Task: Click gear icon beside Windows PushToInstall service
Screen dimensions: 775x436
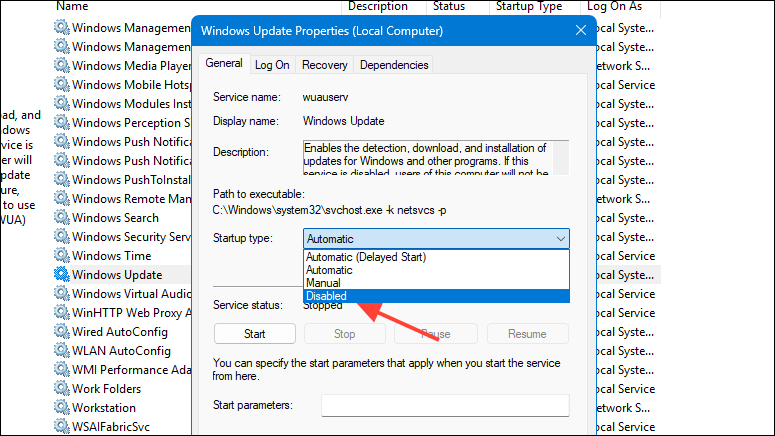Action: 62,179
